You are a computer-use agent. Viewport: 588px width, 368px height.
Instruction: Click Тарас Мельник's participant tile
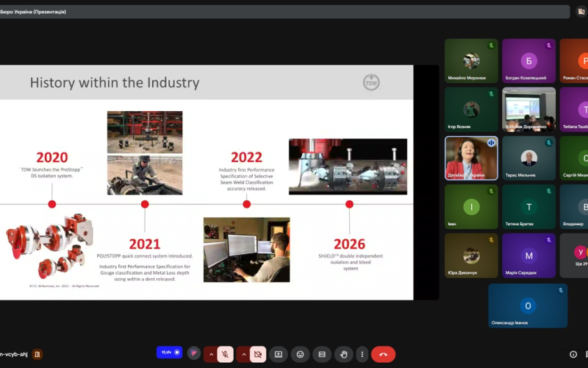[x=528, y=158]
